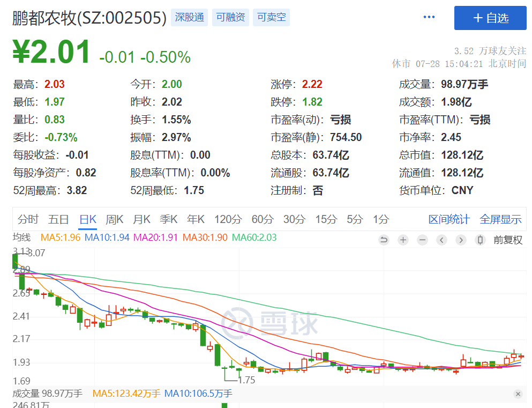Viewport: 532px width, 408px height.
Task: Click the 最高 value 2.03
Action: [x=54, y=84]
